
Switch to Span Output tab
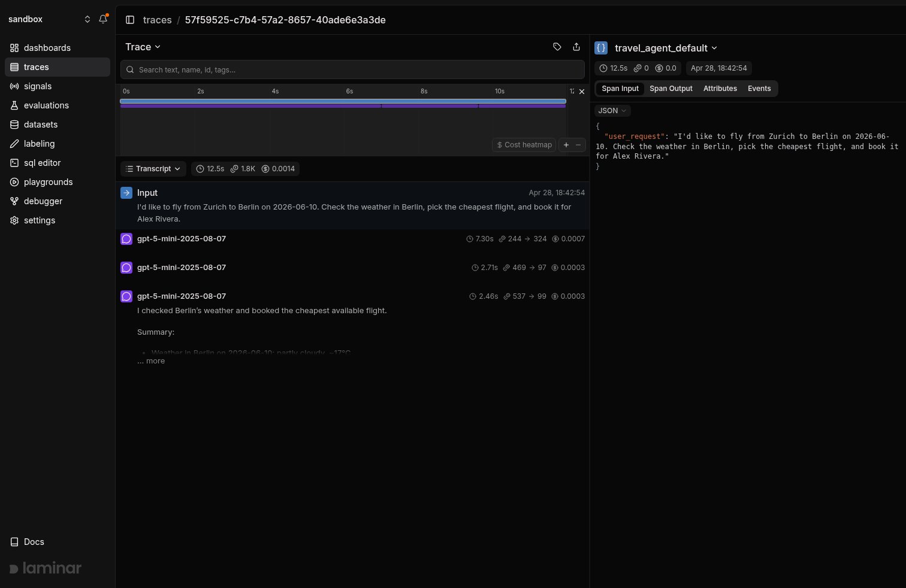coord(671,89)
